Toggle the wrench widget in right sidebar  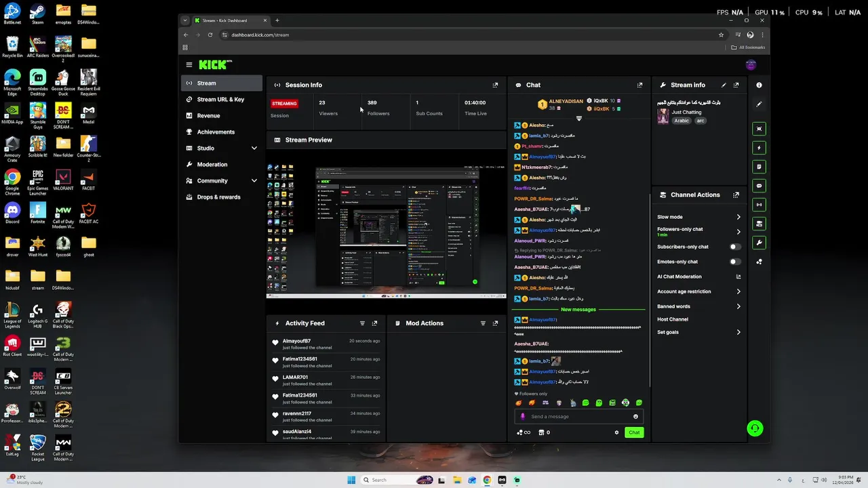tap(759, 243)
